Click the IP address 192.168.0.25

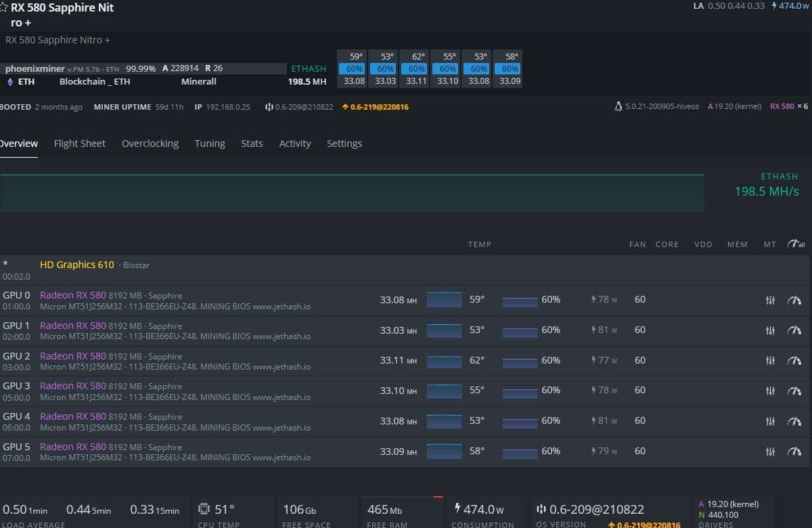click(228, 107)
